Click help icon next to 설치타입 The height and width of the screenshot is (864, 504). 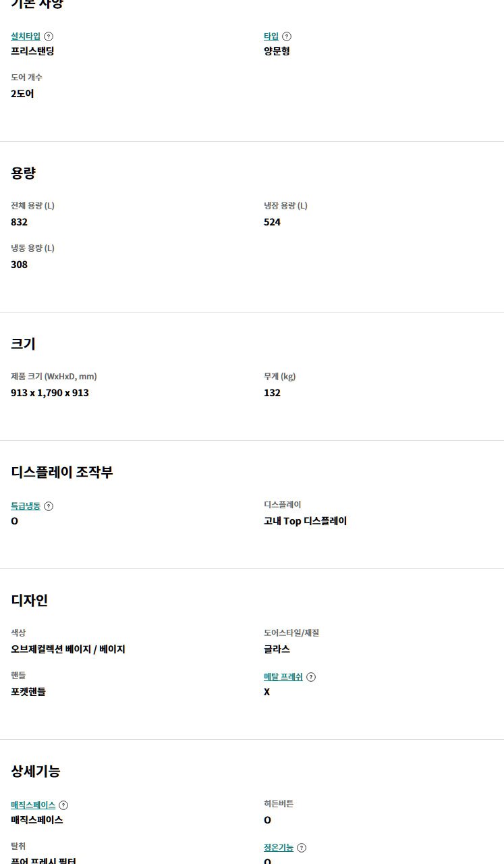coord(49,36)
